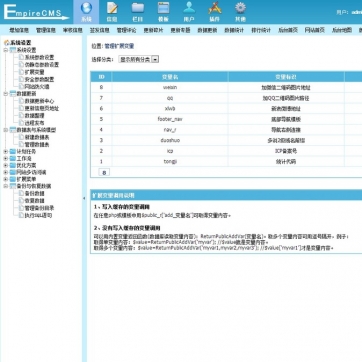Screen dimensions: 362x362
Task: Click the count box 8 below the table
Action: 104,172
